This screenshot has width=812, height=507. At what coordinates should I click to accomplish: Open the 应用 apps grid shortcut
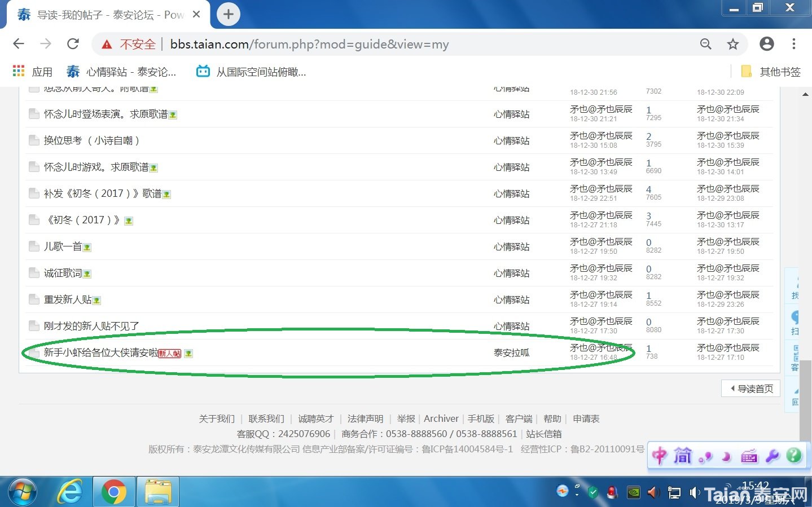point(32,72)
